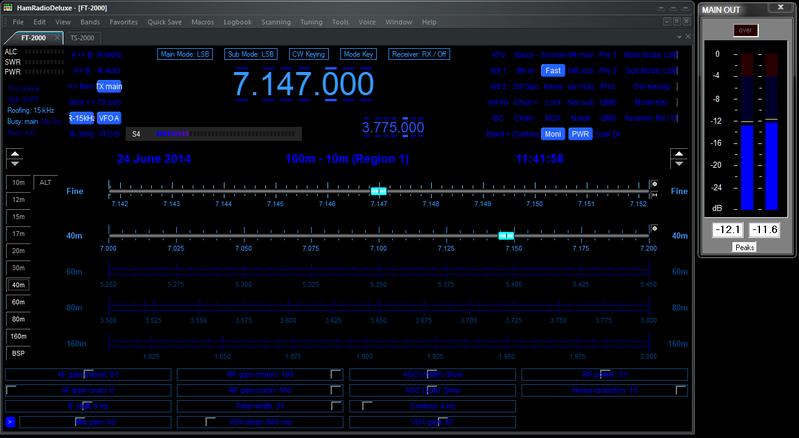Image resolution: width=799 pixels, height=438 pixels.
Task: Click the icon at 40m slider right end
Action: [x=654, y=229]
